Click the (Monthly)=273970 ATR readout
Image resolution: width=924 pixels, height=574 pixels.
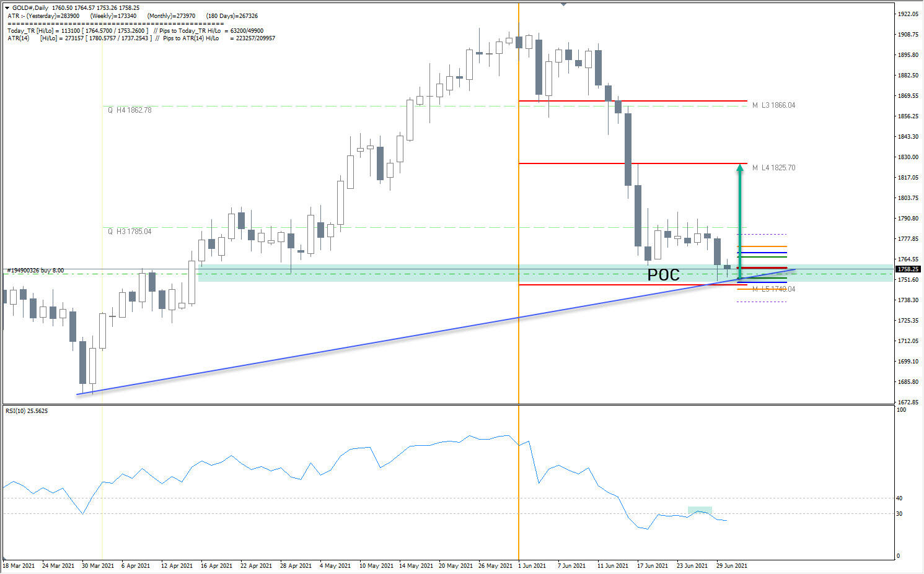coord(171,15)
